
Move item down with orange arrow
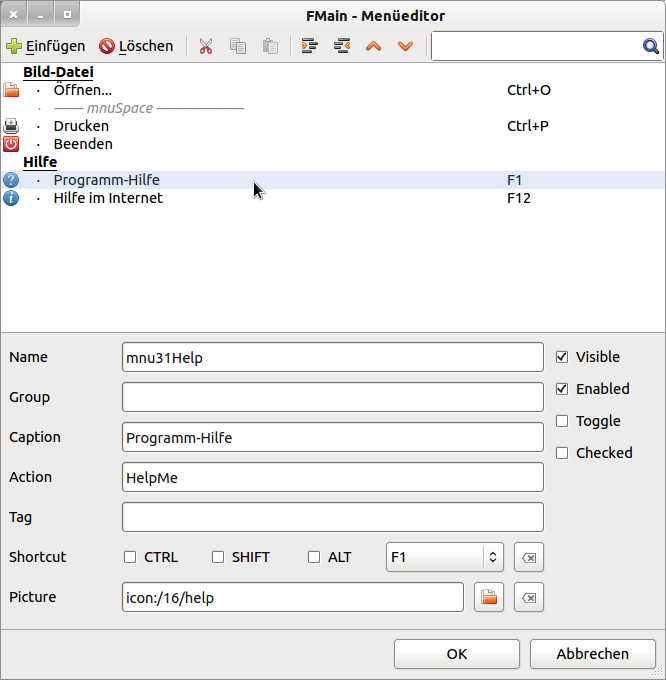tap(405, 46)
